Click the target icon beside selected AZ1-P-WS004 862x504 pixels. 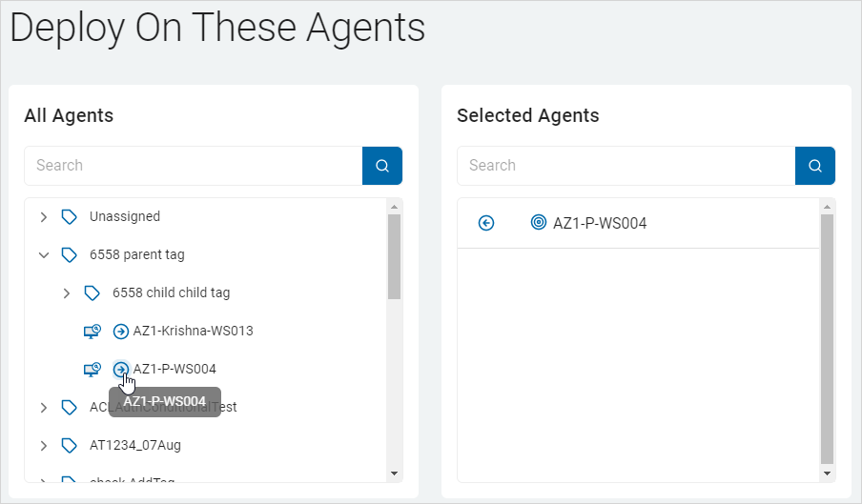click(x=539, y=223)
